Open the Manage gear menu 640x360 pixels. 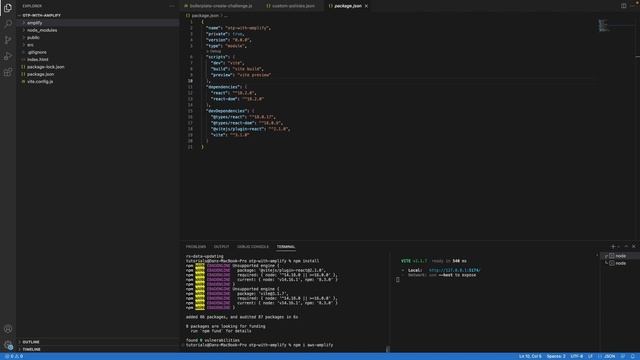click(x=8, y=345)
